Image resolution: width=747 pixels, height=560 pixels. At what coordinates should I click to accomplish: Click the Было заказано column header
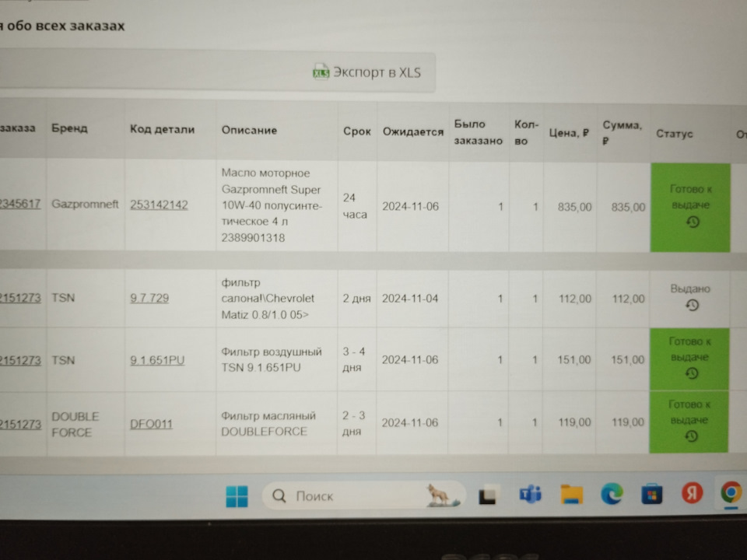478,132
